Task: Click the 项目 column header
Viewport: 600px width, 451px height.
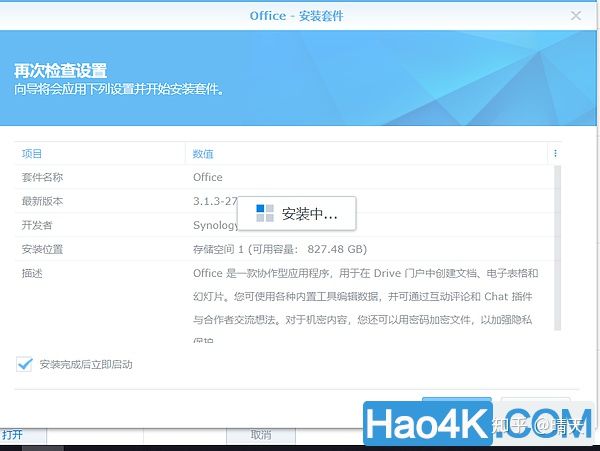Action: coord(32,154)
